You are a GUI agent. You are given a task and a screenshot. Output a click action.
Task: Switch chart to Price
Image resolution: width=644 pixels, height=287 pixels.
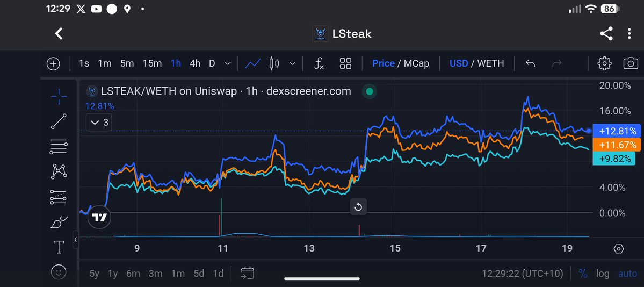(383, 64)
